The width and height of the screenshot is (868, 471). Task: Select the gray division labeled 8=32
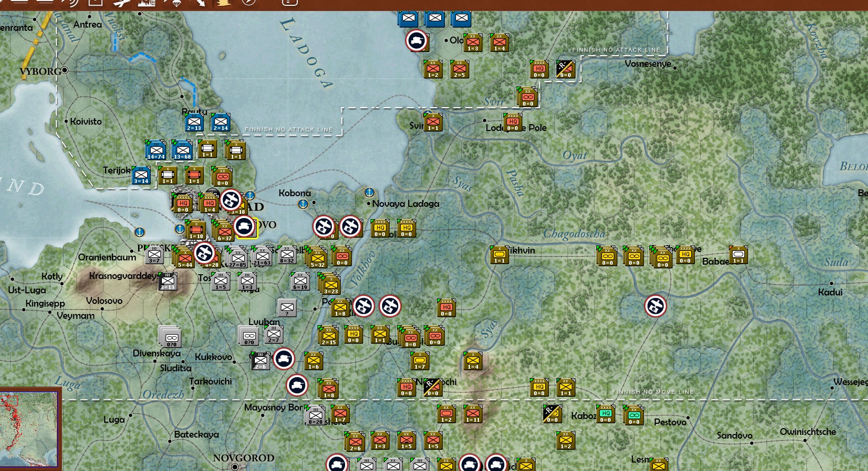(287, 255)
